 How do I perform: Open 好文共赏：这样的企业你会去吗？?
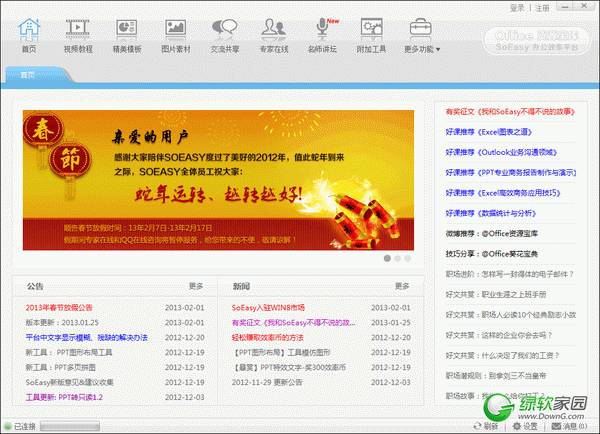pos(499,335)
